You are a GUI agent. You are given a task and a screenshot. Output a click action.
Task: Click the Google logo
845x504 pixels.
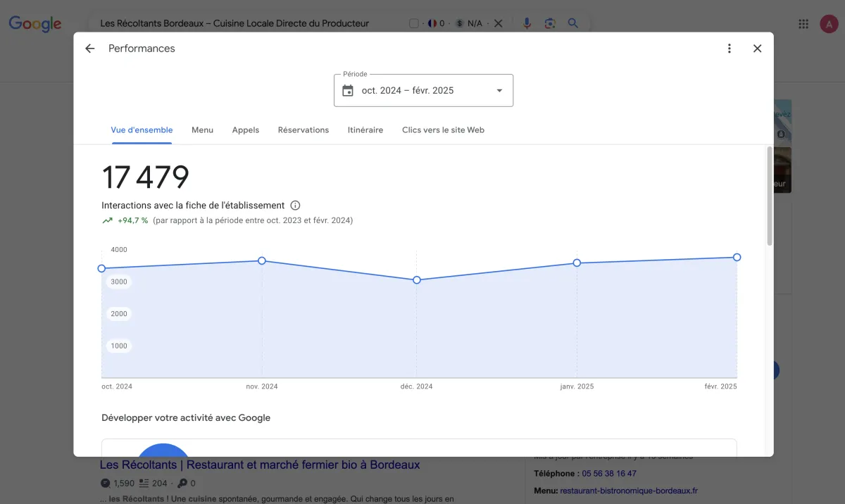tap(35, 24)
